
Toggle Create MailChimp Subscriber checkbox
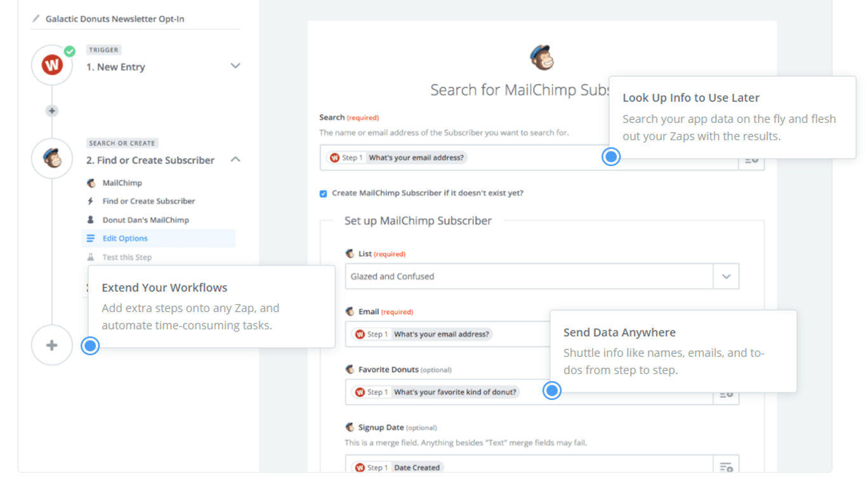(323, 193)
